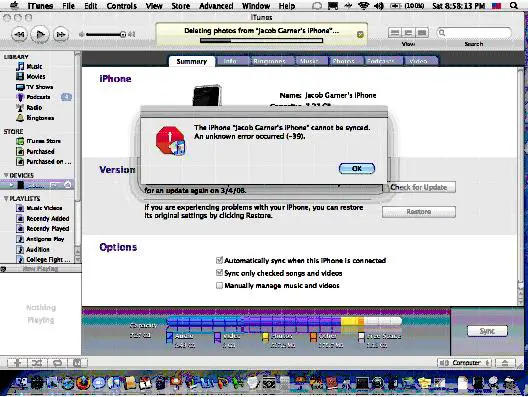Open Movies in the Library sidebar
Screen dimensions: 528x397
pyautogui.click(x=35, y=76)
